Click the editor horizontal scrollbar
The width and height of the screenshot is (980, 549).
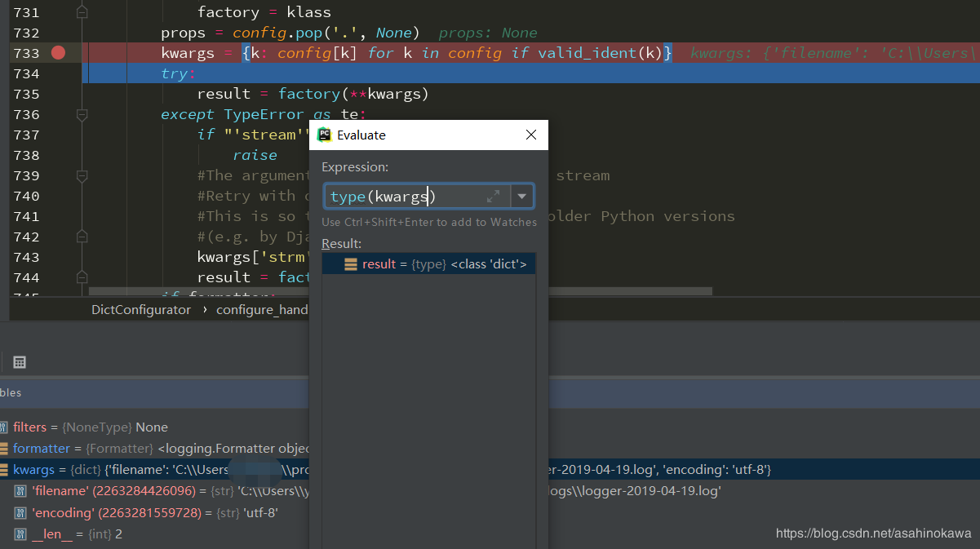click(x=400, y=291)
